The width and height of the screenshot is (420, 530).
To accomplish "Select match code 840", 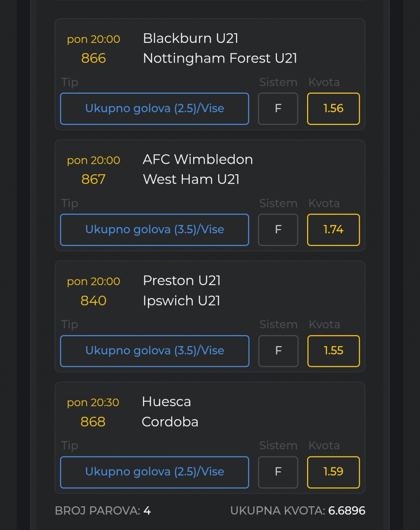I will 94,301.
